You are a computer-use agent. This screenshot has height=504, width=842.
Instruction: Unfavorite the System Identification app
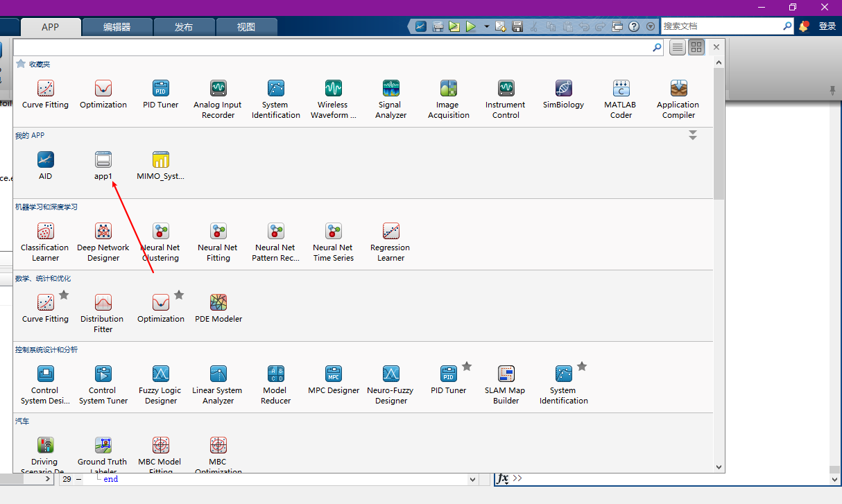581,365
